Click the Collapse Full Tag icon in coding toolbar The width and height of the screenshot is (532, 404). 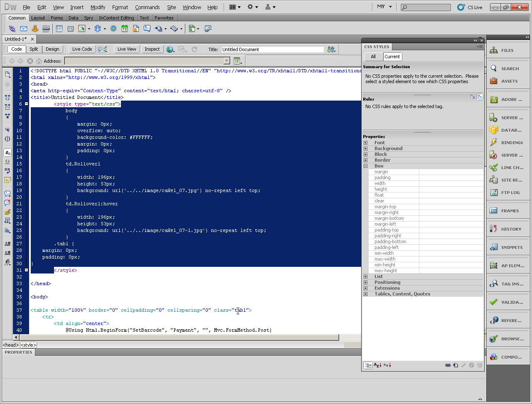point(7,97)
